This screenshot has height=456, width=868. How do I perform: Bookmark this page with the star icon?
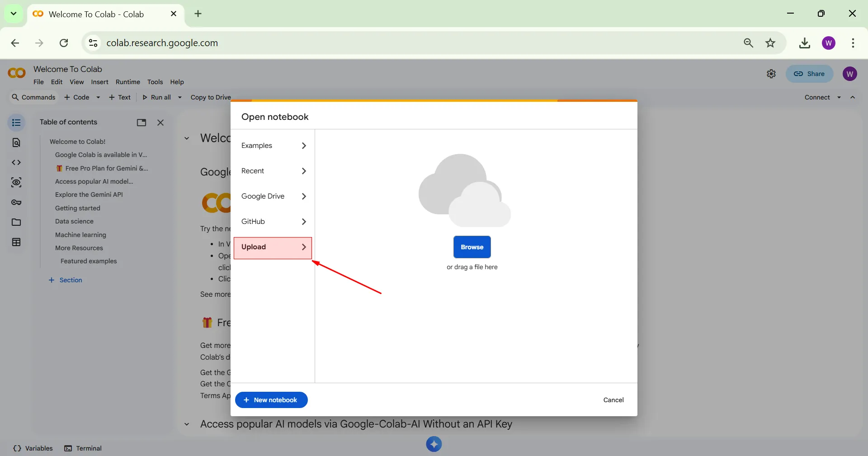click(x=770, y=43)
